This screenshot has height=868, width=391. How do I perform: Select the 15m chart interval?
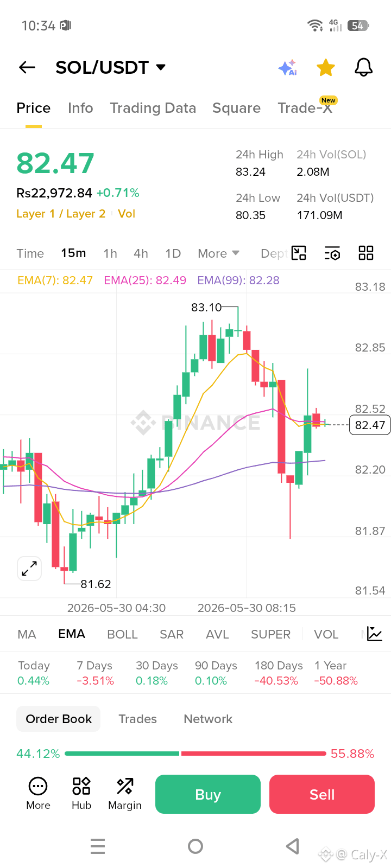(x=73, y=253)
